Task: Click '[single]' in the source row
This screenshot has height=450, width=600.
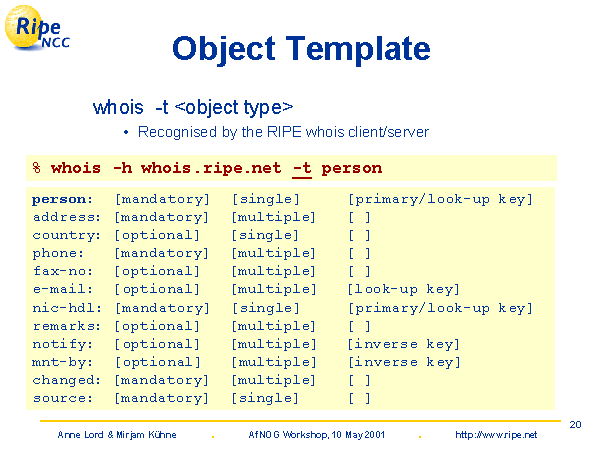Action: tap(265, 397)
